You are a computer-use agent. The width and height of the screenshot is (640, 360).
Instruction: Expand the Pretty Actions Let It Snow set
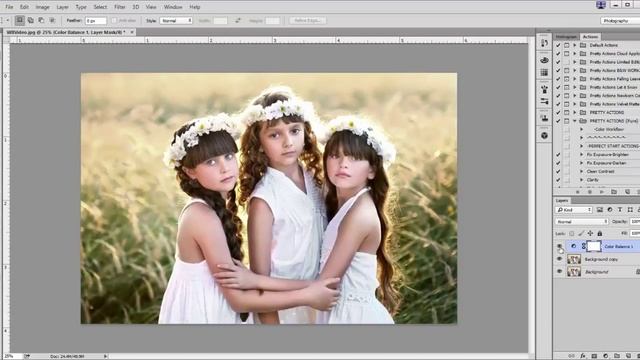(x=575, y=87)
